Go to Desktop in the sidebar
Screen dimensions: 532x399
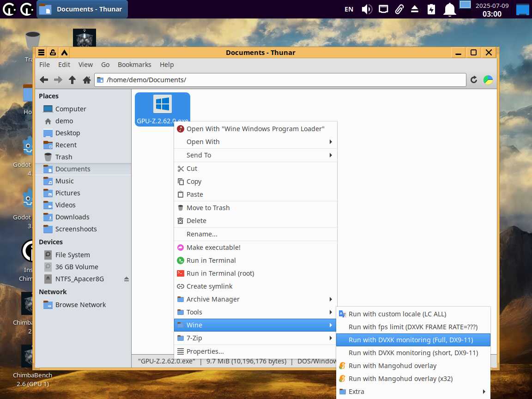coord(83,133)
